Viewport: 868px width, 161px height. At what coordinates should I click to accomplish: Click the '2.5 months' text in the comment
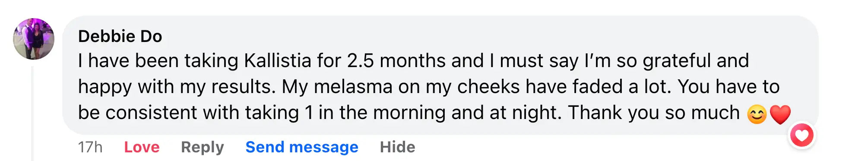click(396, 61)
